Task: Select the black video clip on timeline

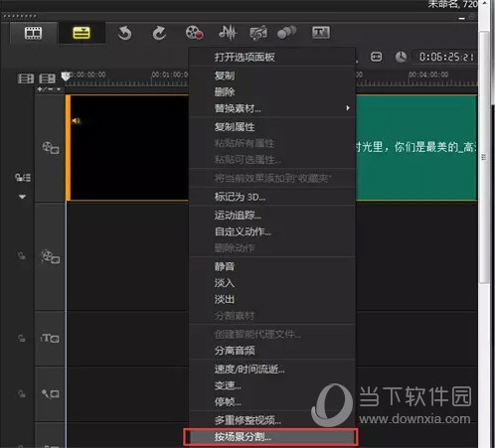Action: pyautogui.click(x=127, y=148)
